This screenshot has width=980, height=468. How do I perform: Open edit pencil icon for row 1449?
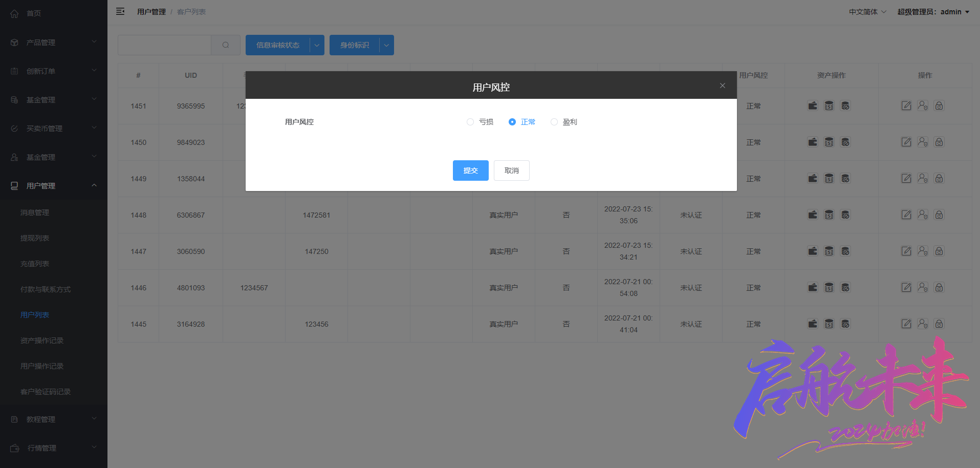pos(906,179)
